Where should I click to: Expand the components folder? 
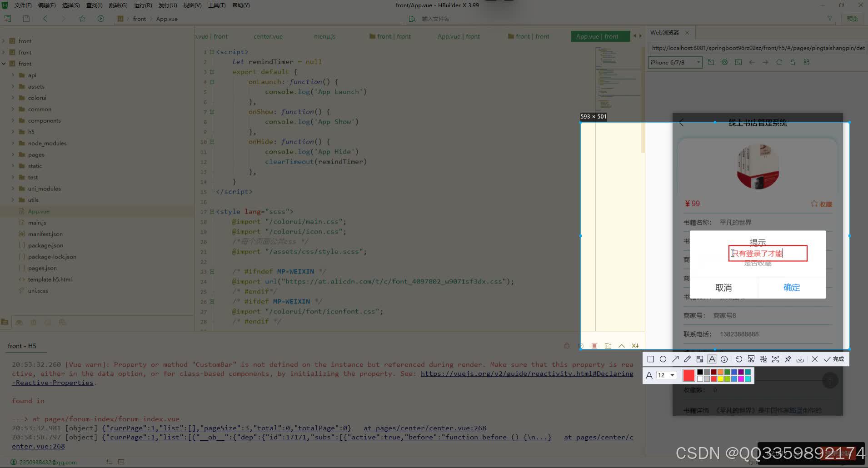click(x=13, y=120)
